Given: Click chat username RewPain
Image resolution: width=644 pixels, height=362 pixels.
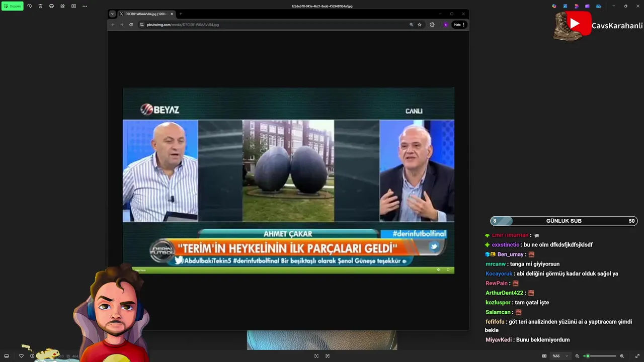Looking at the screenshot, I should (497, 283).
